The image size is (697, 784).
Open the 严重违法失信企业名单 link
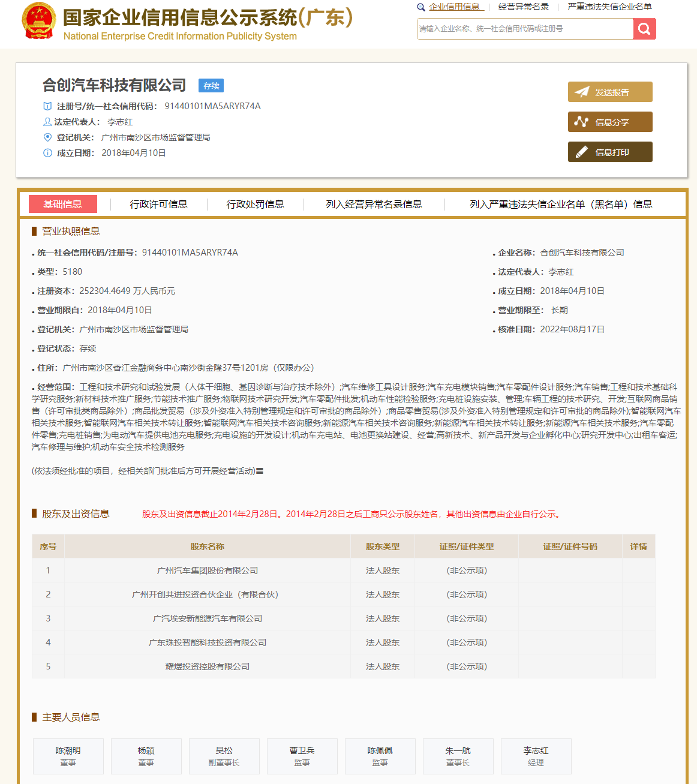(609, 7)
